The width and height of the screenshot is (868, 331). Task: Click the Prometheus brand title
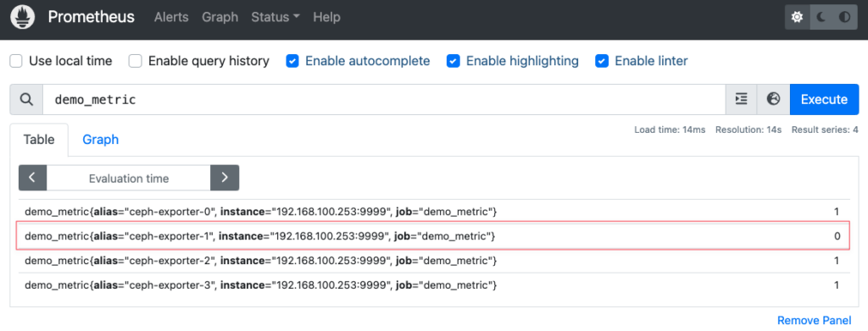click(92, 17)
